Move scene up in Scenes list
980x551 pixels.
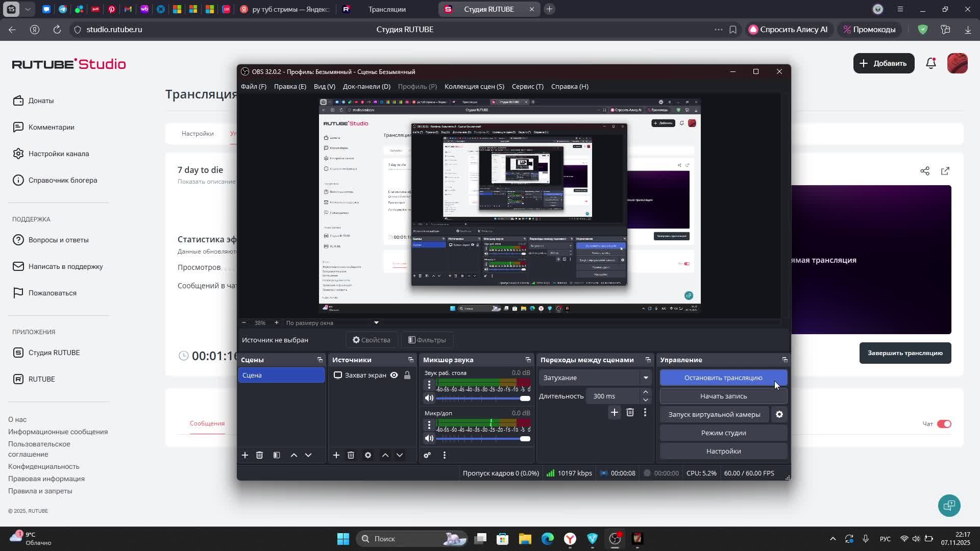(294, 455)
